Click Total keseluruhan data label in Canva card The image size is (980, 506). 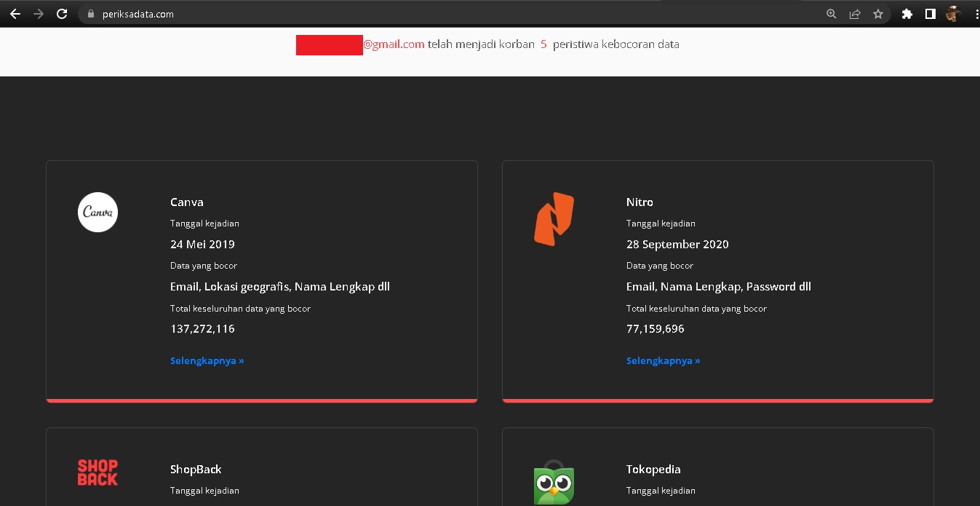240,309
